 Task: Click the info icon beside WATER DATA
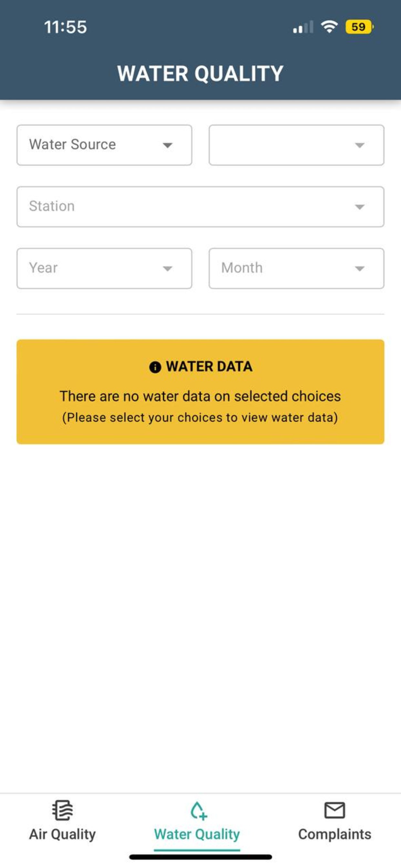155,366
